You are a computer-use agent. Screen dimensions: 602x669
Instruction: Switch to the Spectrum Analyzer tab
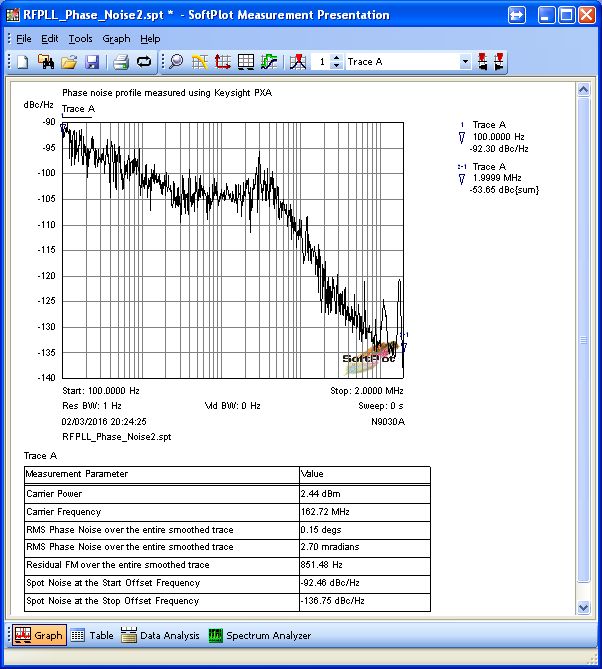pyautogui.click(x=260, y=635)
